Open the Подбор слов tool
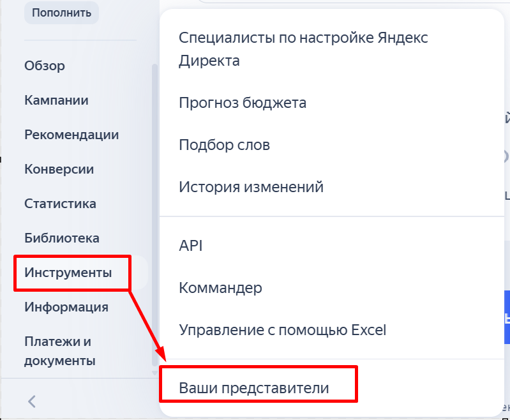This screenshot has width=510, height=420. 225,145
